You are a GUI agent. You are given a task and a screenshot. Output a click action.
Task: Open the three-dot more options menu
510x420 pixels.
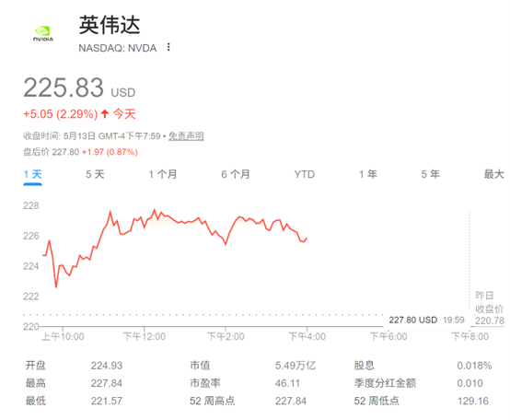point(168,47)
